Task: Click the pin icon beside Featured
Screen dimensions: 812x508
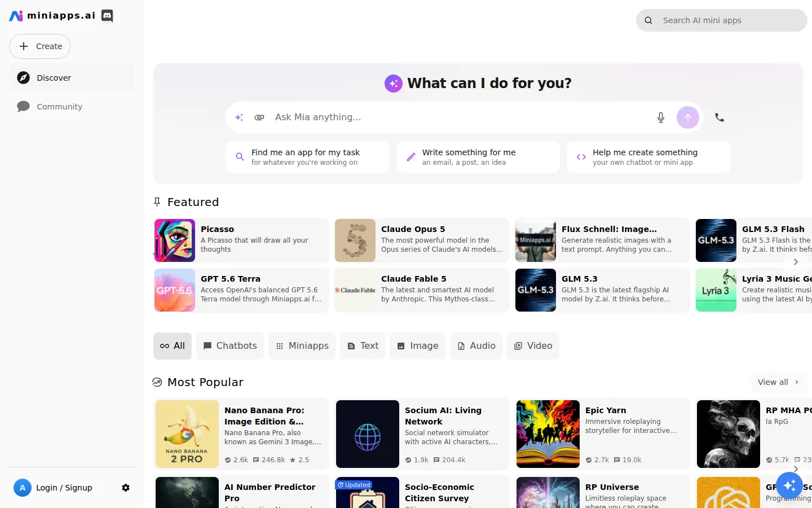Action: point(157,202)
